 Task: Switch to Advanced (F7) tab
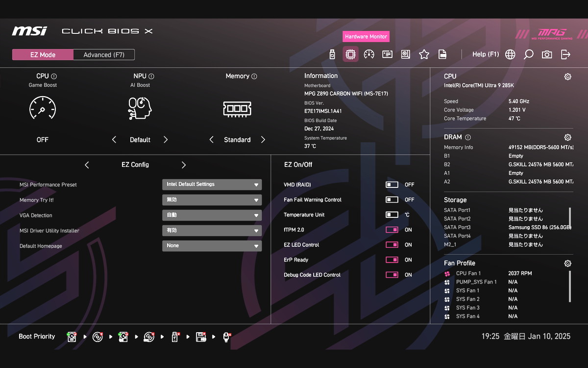[104, 54]
